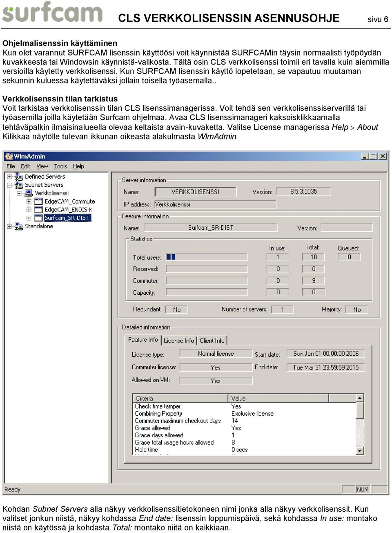
Task: Click the server Version field 8.5.3.0035
Action: point(303,191)
